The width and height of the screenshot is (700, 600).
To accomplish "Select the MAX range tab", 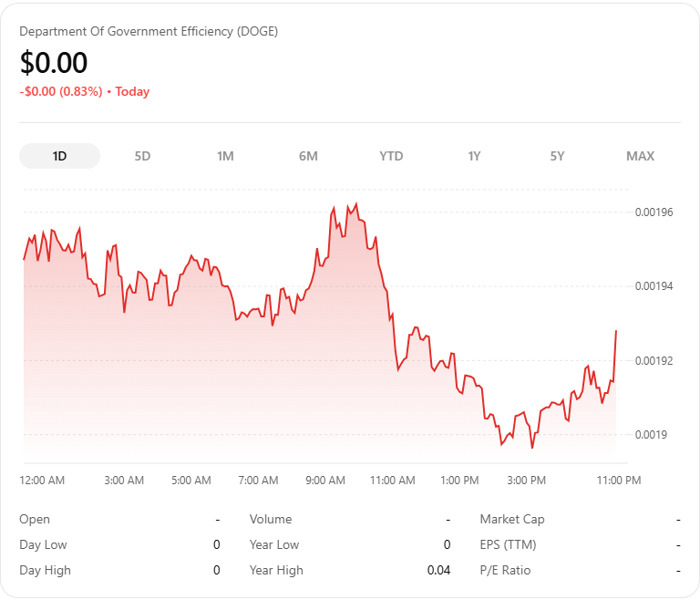I will pyautogui.click(x=640, y=156).
